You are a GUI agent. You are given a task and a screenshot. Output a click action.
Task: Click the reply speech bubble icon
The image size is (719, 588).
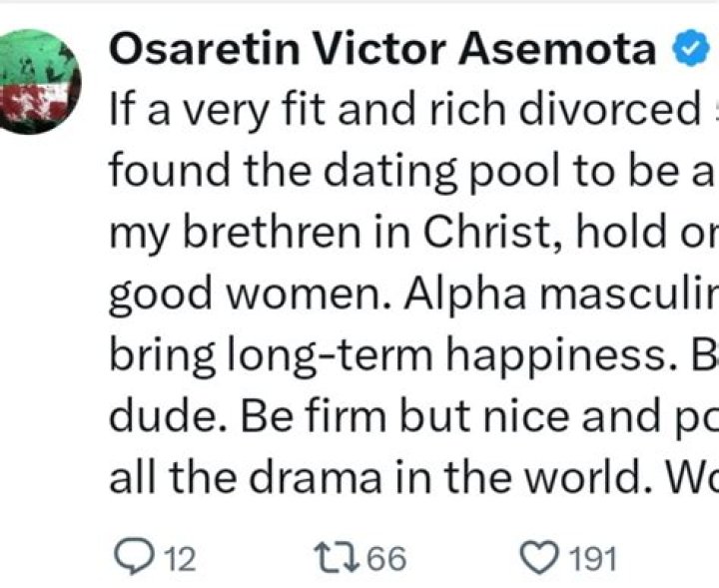(x=133, y=557)
